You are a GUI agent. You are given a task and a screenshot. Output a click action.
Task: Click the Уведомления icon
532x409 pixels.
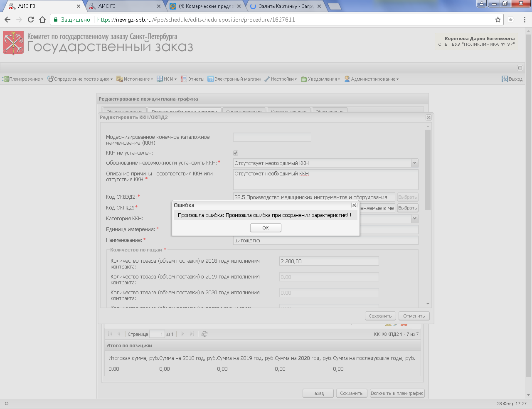304,79
